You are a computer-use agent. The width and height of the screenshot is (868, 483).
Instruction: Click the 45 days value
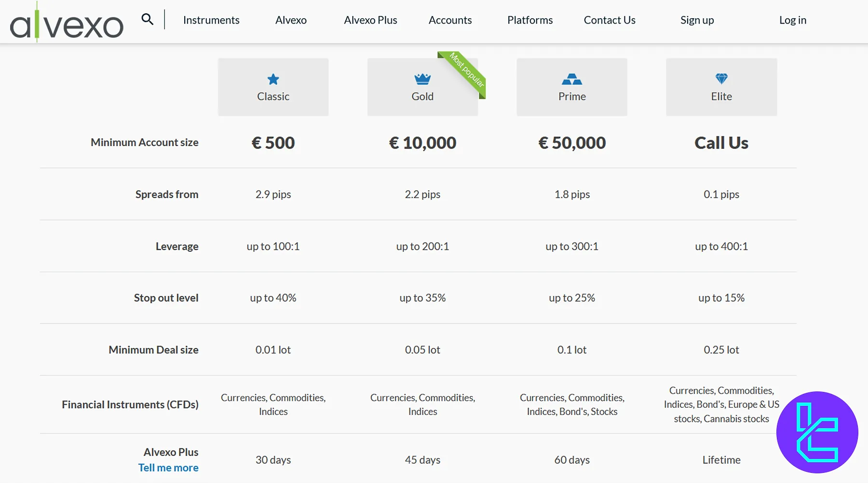tap(422, 460)
